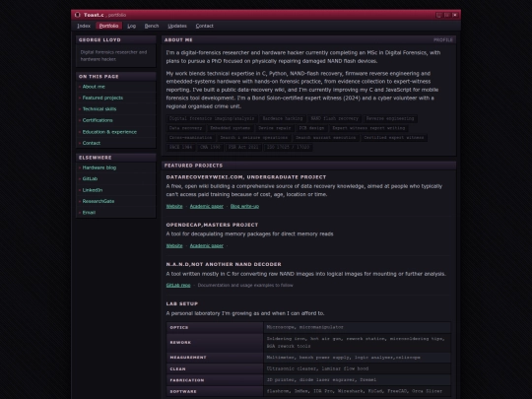Click the OPENDECAP, MASTERS PROJECT heading
The image size is (532, 399).
212,225
